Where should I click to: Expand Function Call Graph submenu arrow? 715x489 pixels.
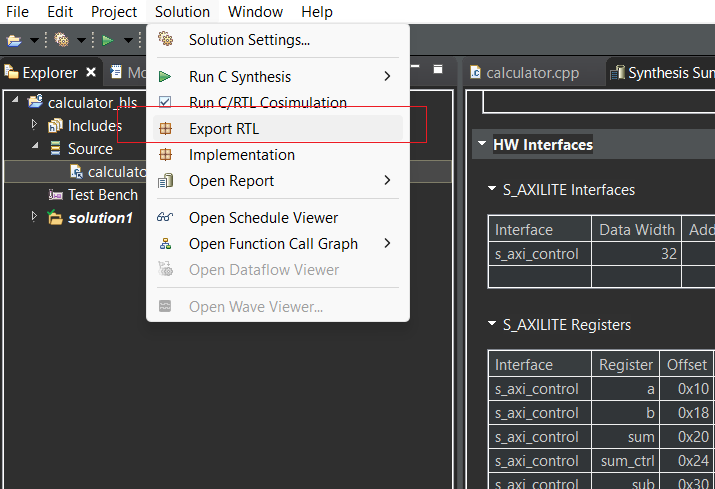pos(387,243)
